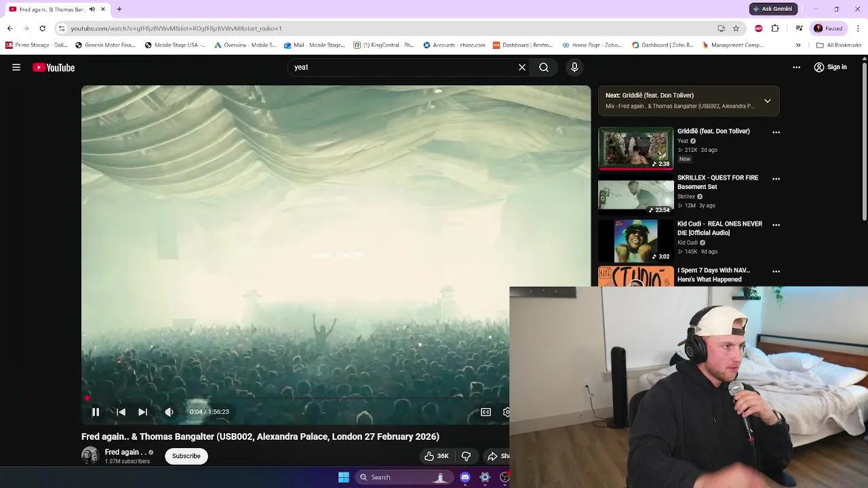Viewport: 868px width, 488px height.
Task: Open SKRILLEX - QUEST FOR FIRE title
Action: coord(717,182)
